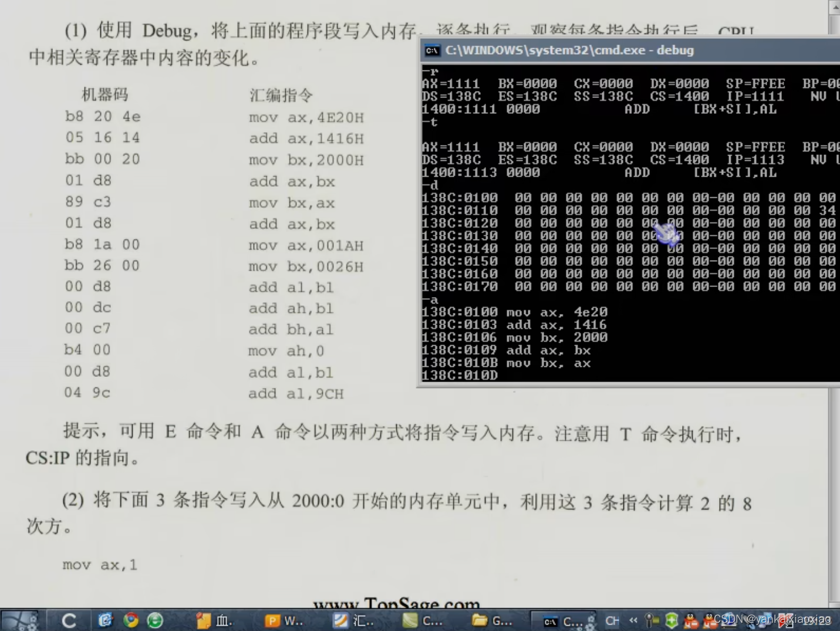Switch to the W.. presentation taskbar button

[285, 620]
